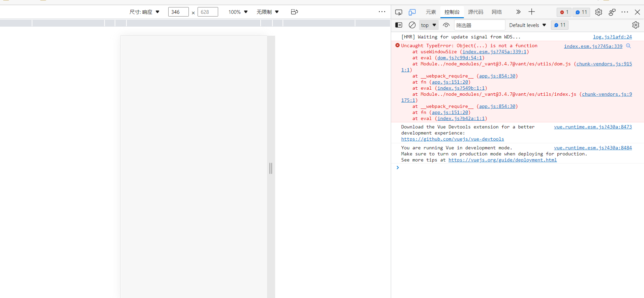Focus the console filter (筛选器) field
644x298 pixels.
pyautogui.click(x=479, y=25)
